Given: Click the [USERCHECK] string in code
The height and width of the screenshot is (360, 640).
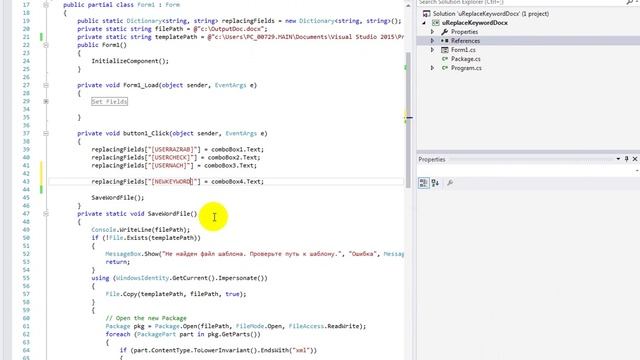Looking at the screenshot, I should [x=172, y=158].
